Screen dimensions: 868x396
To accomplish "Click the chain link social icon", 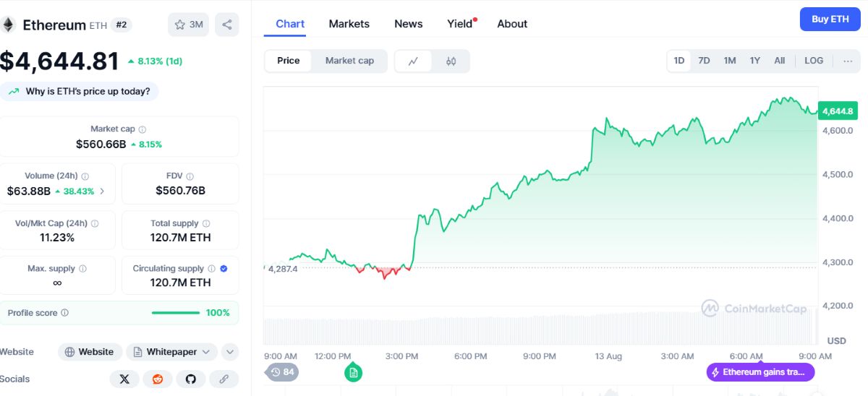I will (224, 379).
